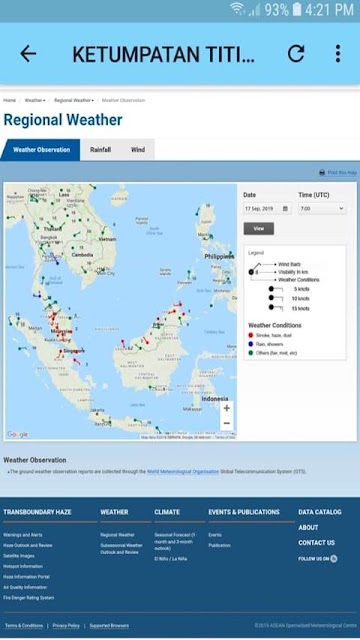
Task: Open the Haze Information Portal footer link
Action: click(26, 577)
